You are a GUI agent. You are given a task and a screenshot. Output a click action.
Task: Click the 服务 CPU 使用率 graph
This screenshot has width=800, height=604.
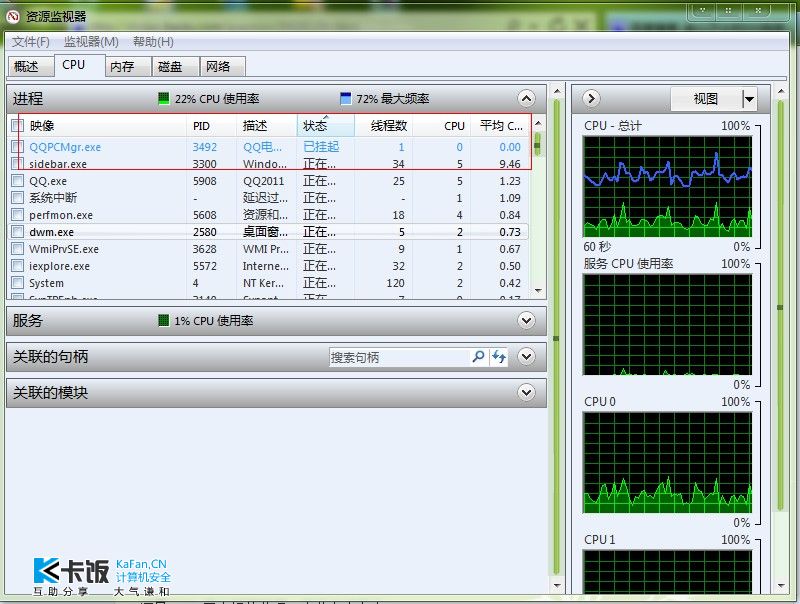pos(667,324)
